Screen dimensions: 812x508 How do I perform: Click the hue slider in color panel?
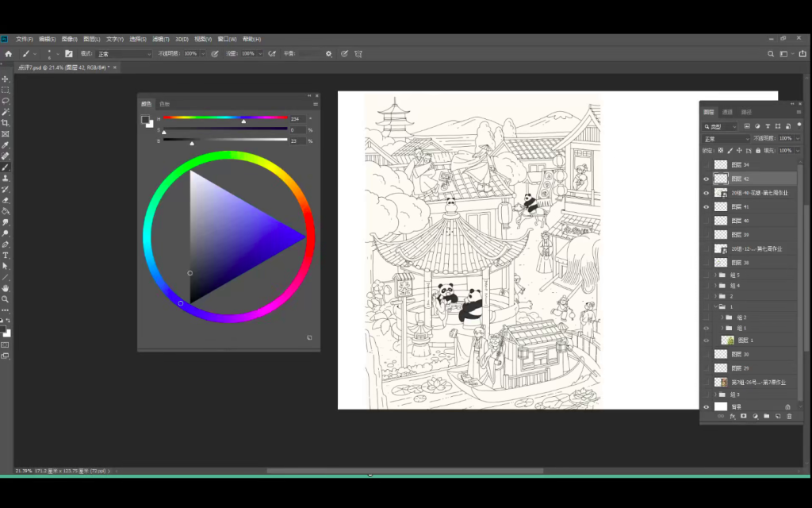click(x=226, y=117)
